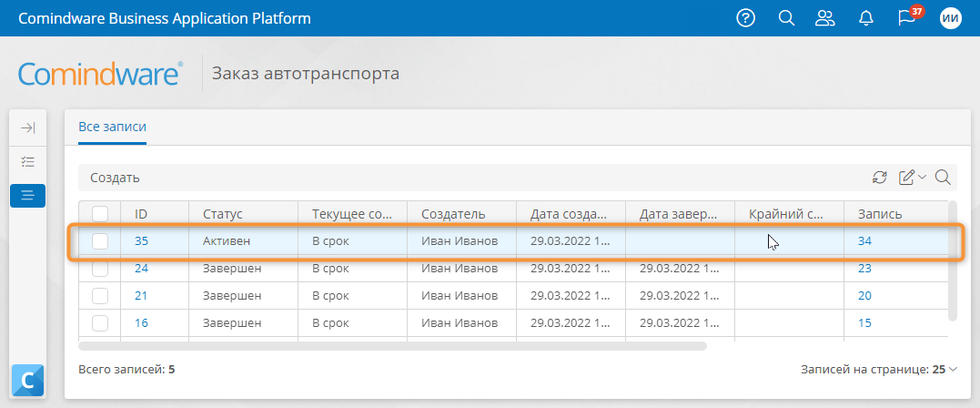This screenshot has width=980, height=408.
Task: Open the help question mark icon
Action: [x=745, y=18]
